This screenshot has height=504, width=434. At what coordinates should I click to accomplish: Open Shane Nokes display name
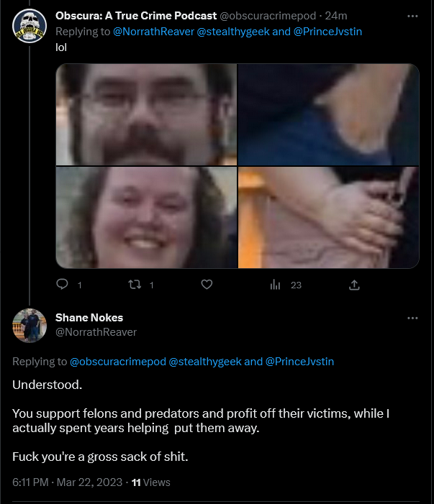(x=89, y=318)
